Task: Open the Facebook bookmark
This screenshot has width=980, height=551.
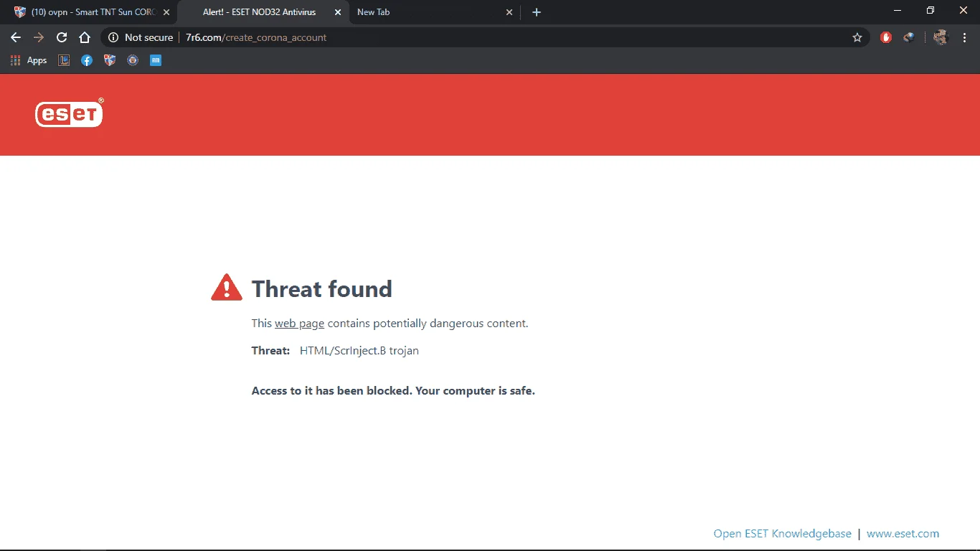Action: click(x=87, y=60)
